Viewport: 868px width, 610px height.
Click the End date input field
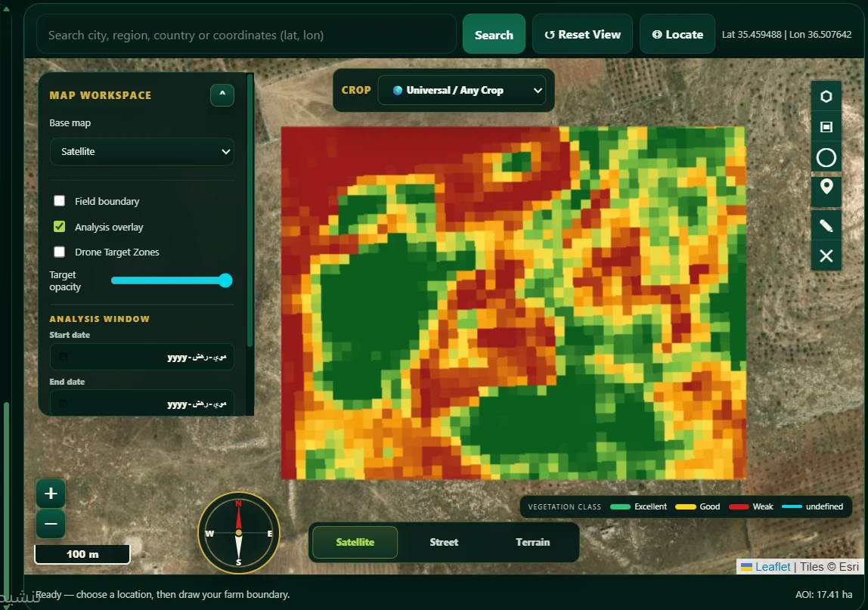pyautogui.click(x=141, y=402)
